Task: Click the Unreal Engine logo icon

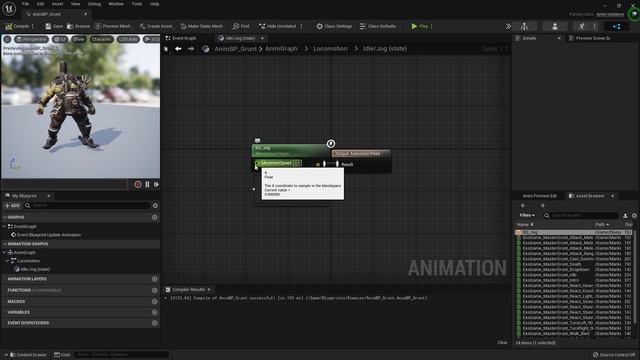Action: click(x=9, y=8)
